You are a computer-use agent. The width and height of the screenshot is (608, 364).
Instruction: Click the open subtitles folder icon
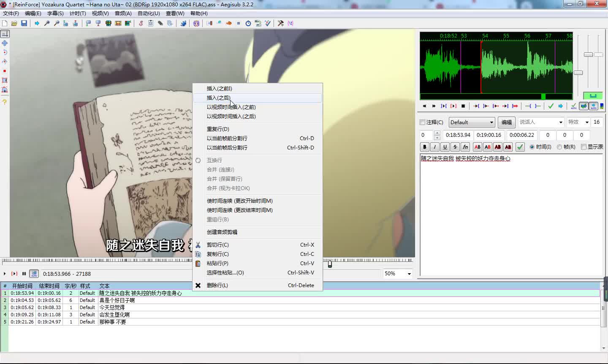[14, 23]
